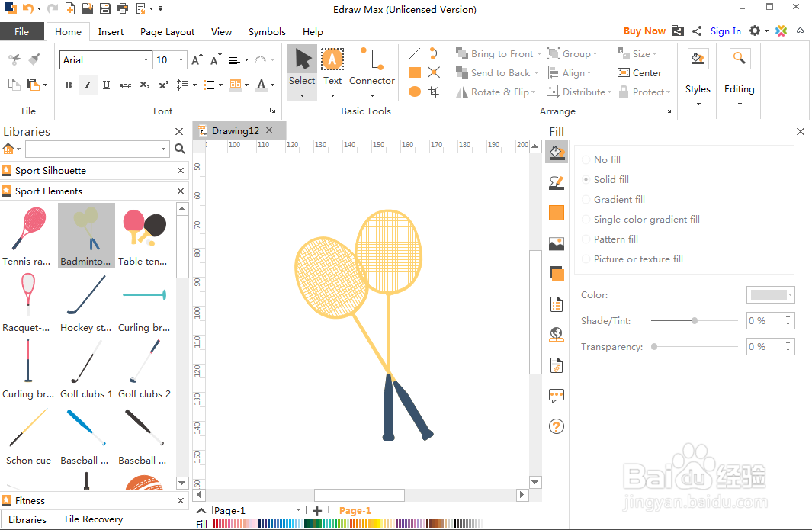Viewport: 812px width, 530px height.
Task: Click the add page plus button
Action: (317, 511)
